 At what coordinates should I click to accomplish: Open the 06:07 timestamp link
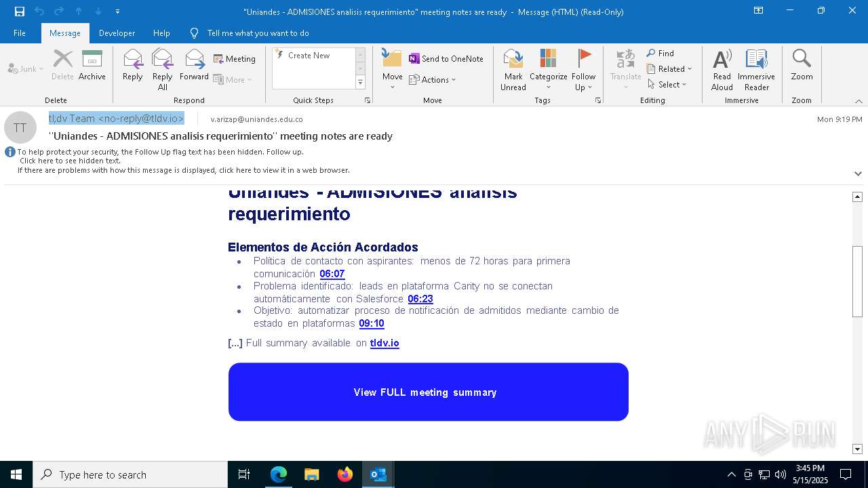(332, 274)
